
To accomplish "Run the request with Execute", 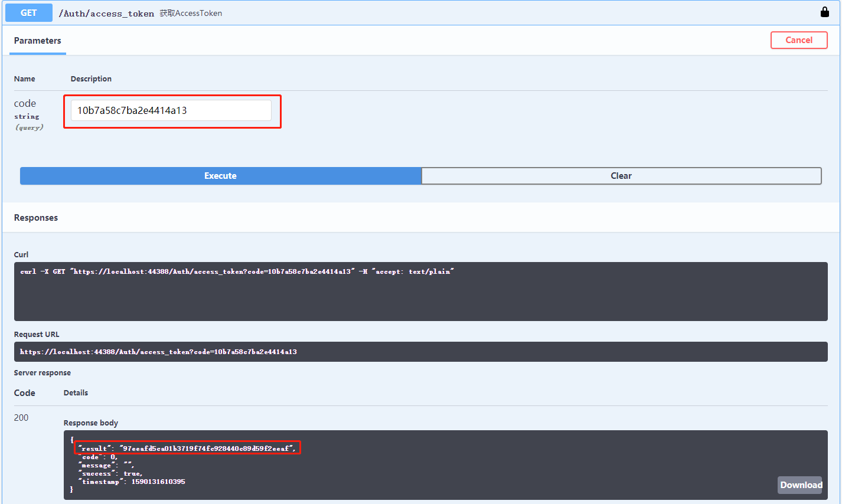I will point(221,176).
